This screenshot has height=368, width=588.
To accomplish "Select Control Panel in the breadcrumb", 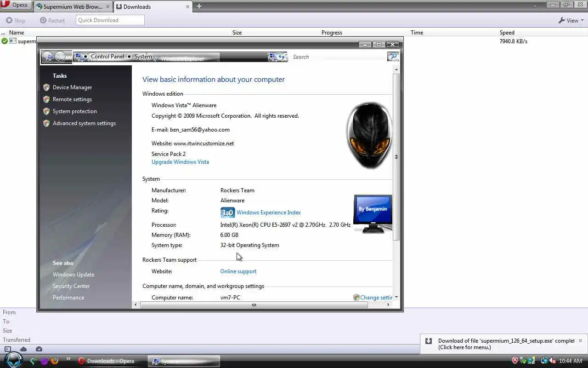I will pos(107,57).
